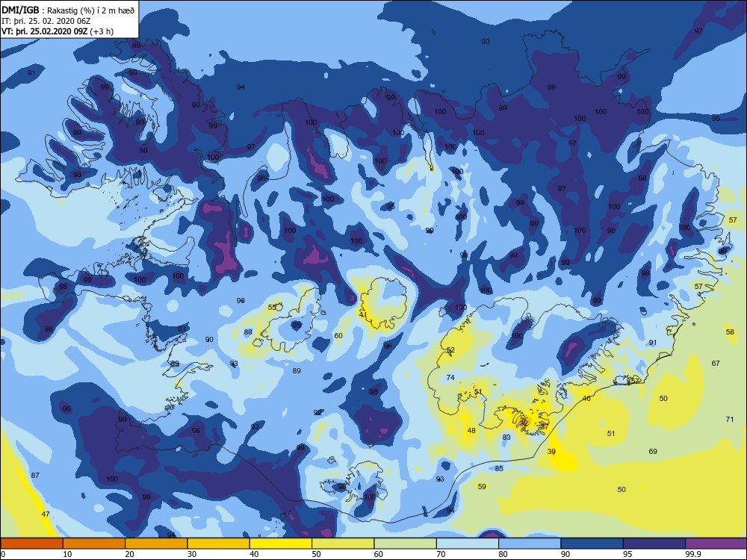Click the 'DMI/IGB : Rakastig (%)' title line
This screenshot has height=560, width=747.
(68, 10)
